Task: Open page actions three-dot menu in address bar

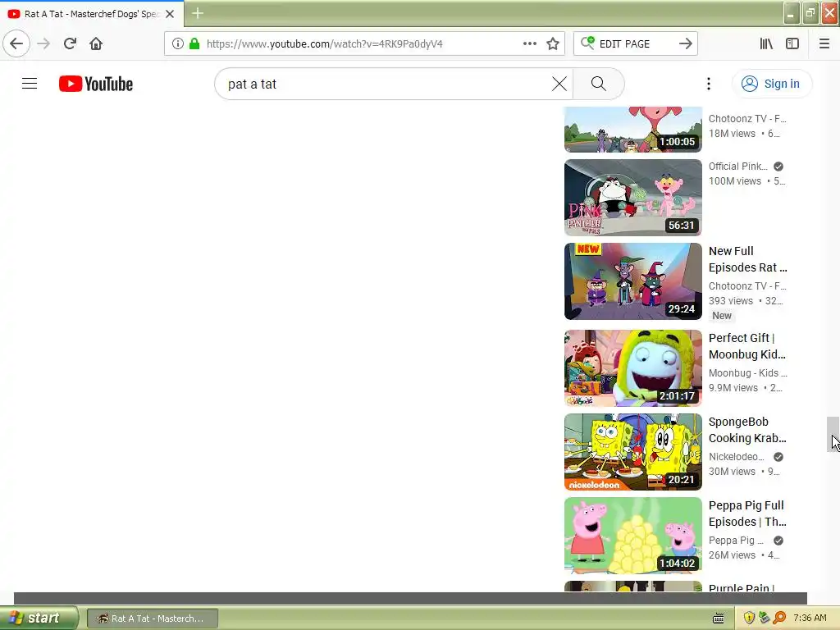Action: [x=529, y=43]
